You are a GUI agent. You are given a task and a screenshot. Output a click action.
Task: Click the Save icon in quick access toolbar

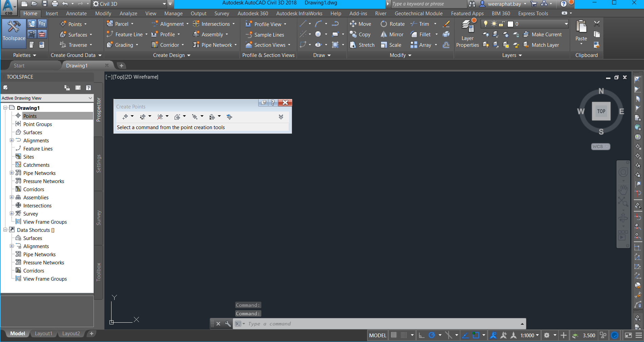(44, 4)
